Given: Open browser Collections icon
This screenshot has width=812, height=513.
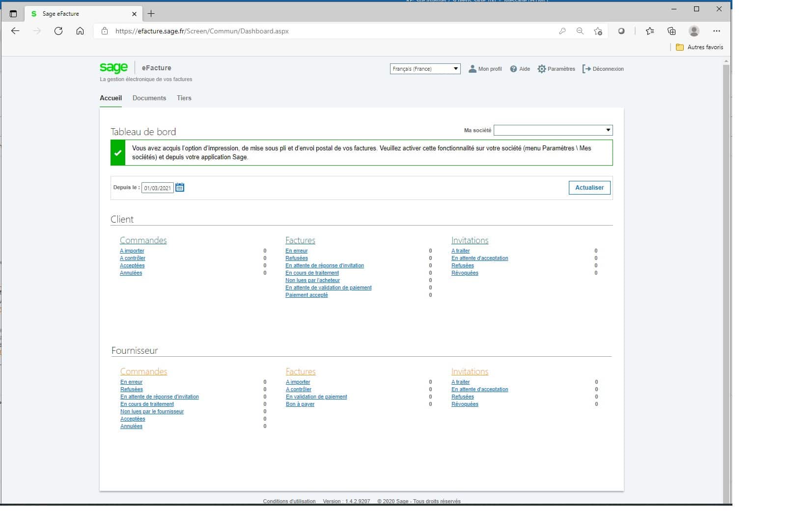Looking at the screenshot, I should tap(672, 31).
